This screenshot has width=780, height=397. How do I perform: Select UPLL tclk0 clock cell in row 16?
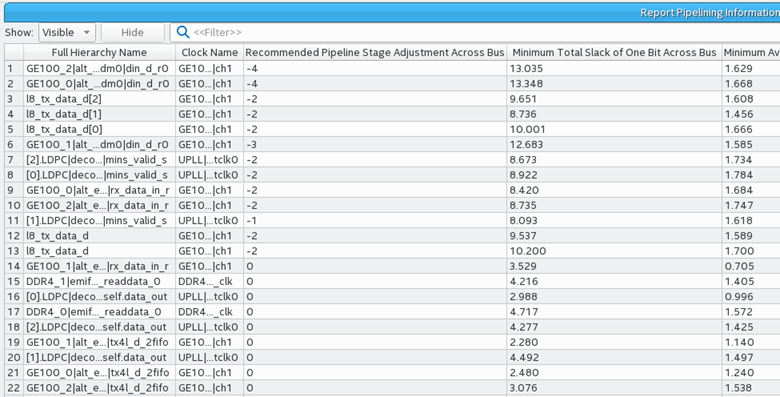(x=208, y=297)
